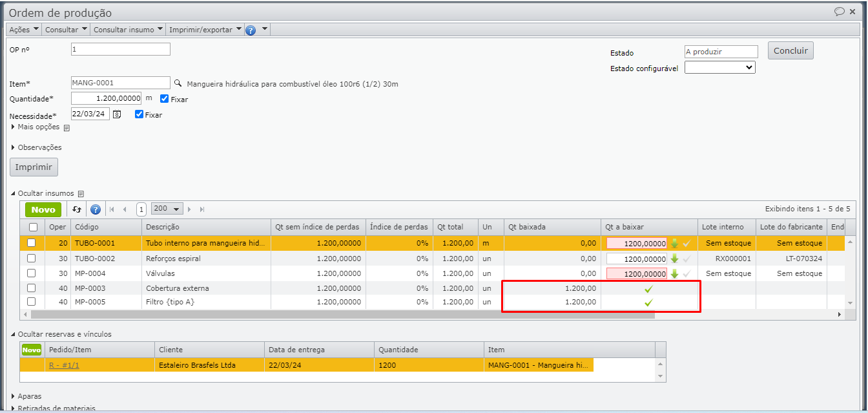Collapse Ocultar reservas e vínculos section

(61, 334)
